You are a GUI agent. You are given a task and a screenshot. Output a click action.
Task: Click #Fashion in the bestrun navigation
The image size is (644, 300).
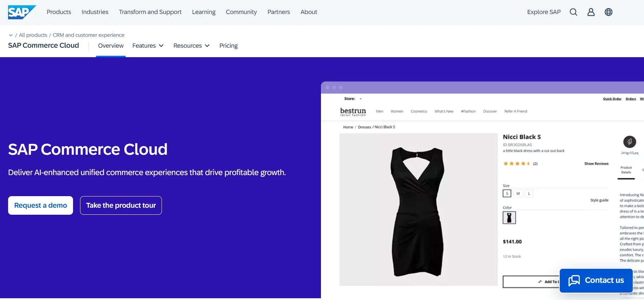click(x=468, y=111)
